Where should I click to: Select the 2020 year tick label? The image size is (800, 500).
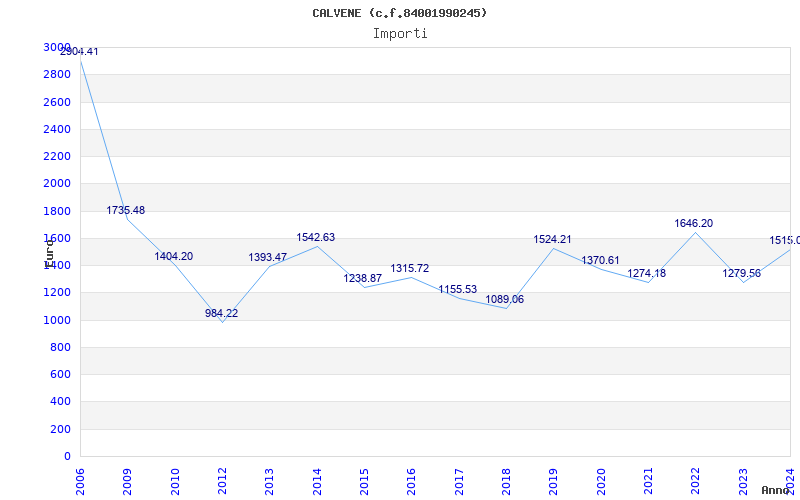(x=601, y=482)
